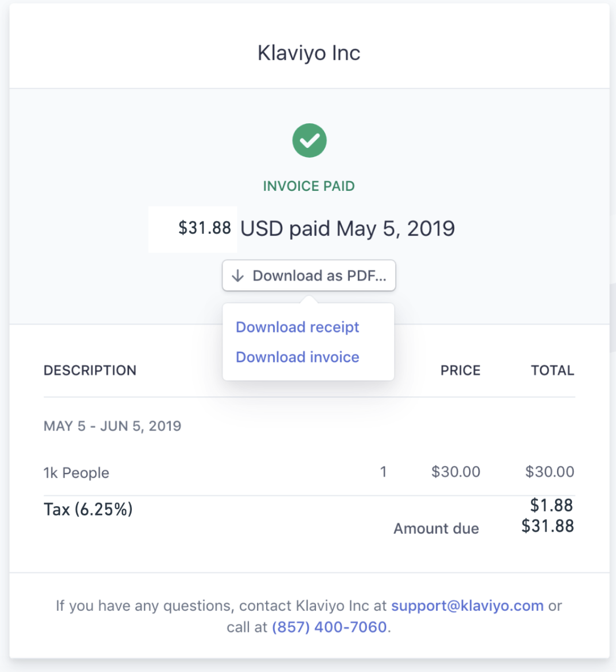
Task: Open the Download as PDF dropdown
Action: coord(309,276)
